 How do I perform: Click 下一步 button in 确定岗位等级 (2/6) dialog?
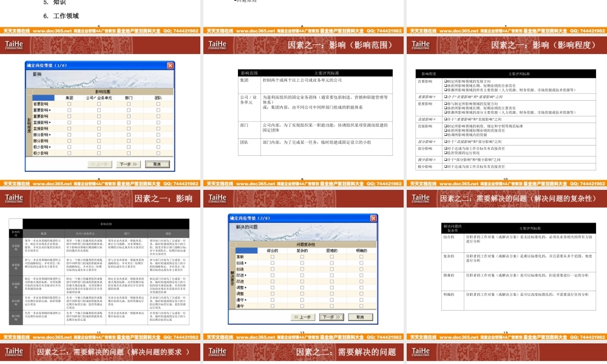(x=332, y=317)
